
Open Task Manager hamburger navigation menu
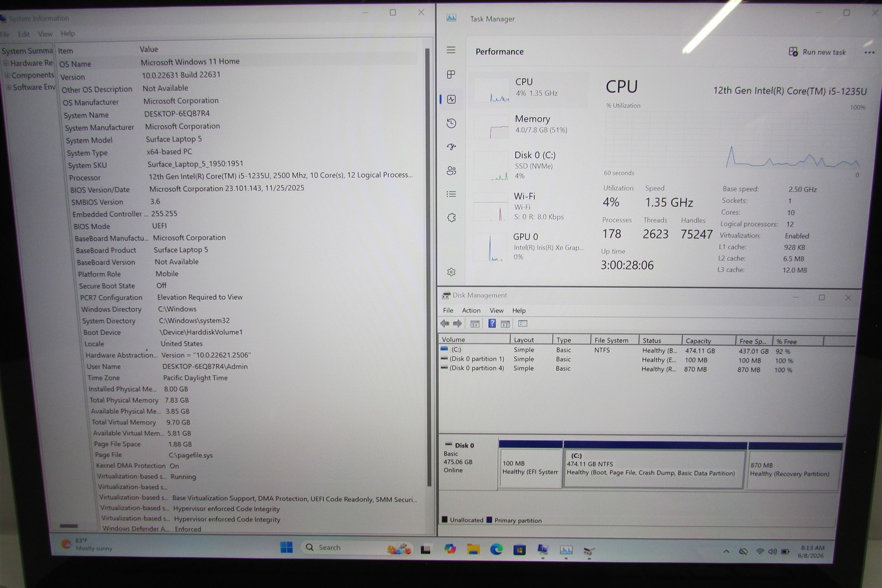tap(451, 50)
